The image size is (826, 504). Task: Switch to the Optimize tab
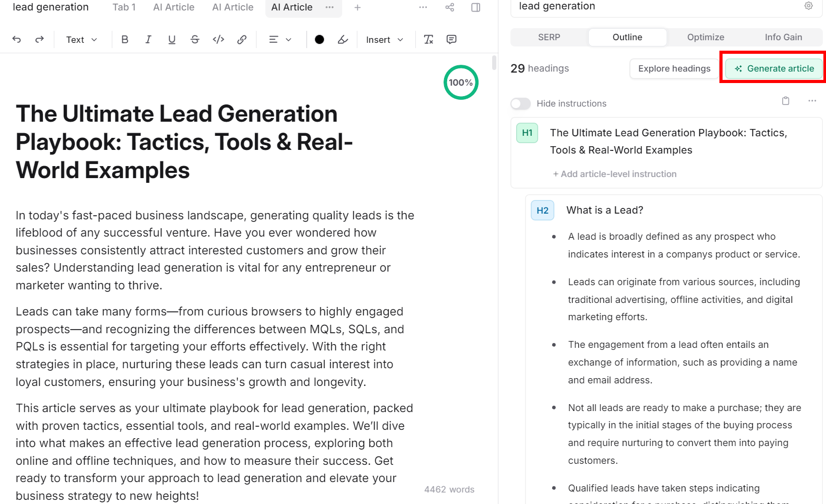tap(706, 37)
